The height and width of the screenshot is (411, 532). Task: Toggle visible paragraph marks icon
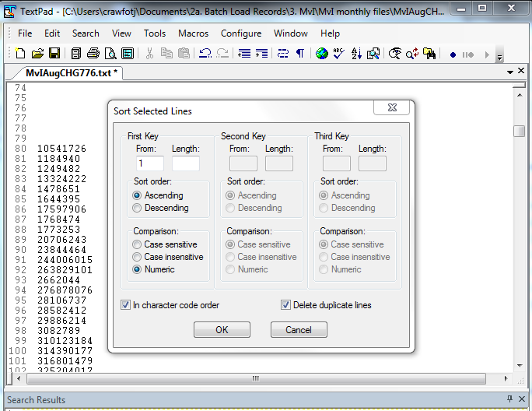tap(299, 54)
